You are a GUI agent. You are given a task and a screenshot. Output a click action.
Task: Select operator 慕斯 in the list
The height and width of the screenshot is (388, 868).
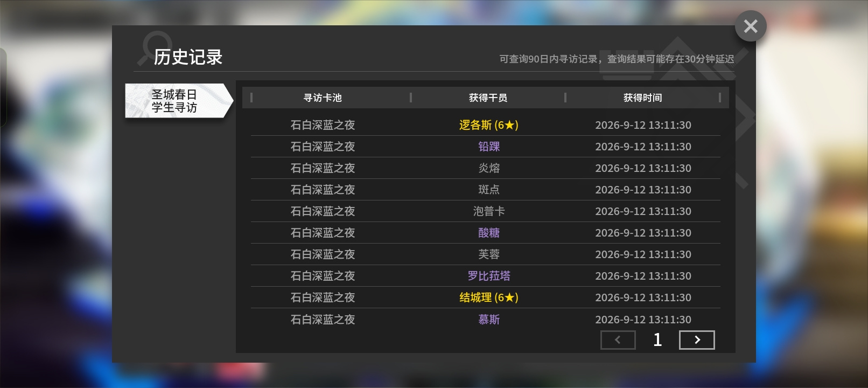(489, 320)
